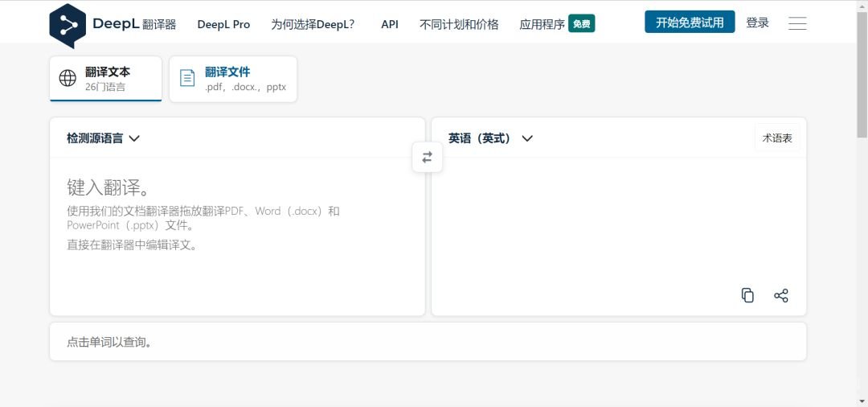Click into the 键入翻译 text input area
868x407 pixels.
pyautogui.click(x=237, y=236)
